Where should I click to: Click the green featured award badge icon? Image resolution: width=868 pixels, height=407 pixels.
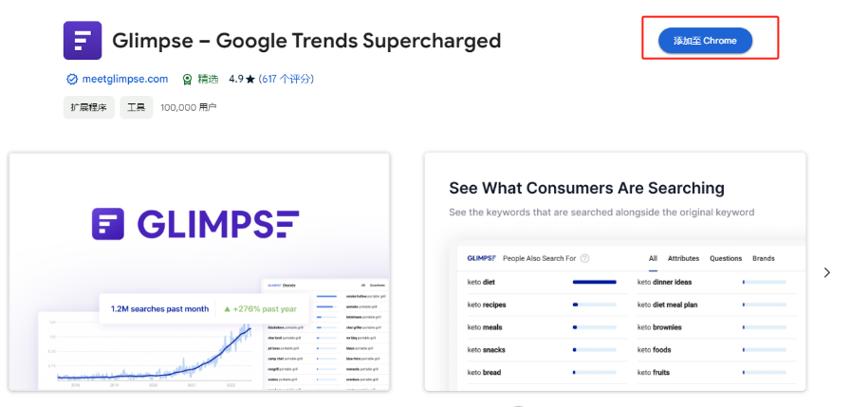(x=187, y=79)
